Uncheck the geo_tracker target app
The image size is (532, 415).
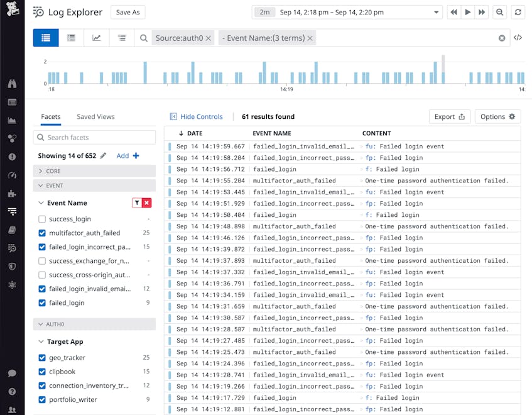(x=42, y=358)
